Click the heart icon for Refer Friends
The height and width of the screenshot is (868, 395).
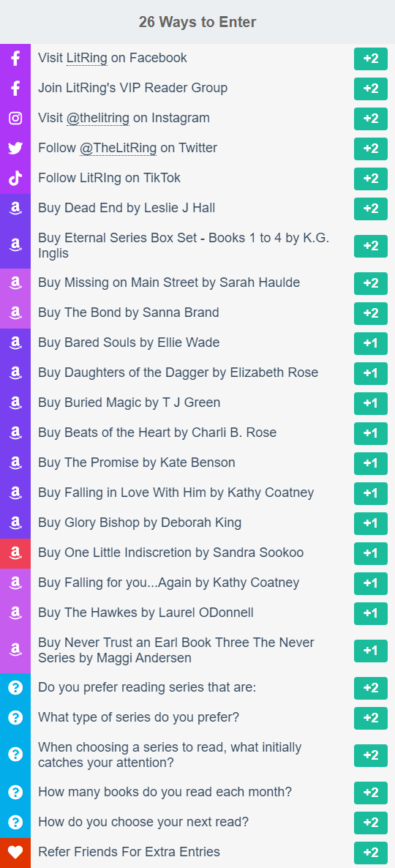point(15,853)
